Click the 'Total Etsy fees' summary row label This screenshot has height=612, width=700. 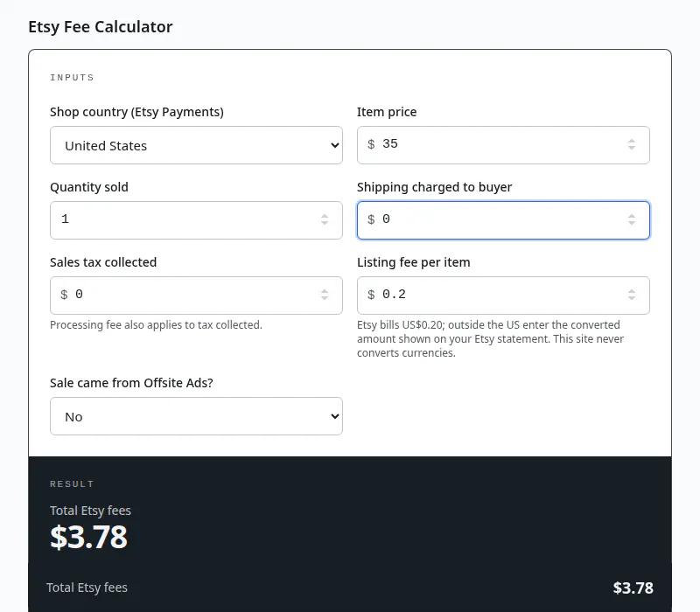(87, 588)
